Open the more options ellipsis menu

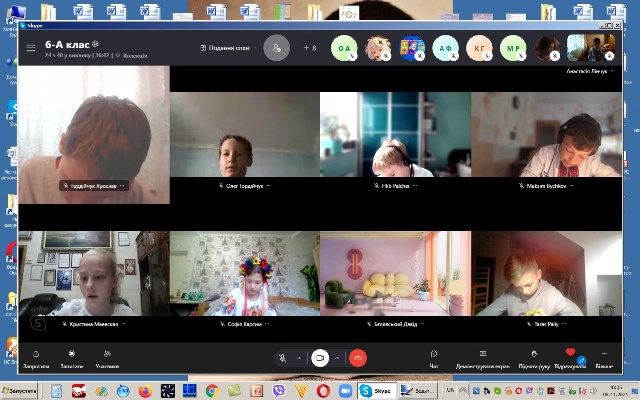(x=603, y=356)
